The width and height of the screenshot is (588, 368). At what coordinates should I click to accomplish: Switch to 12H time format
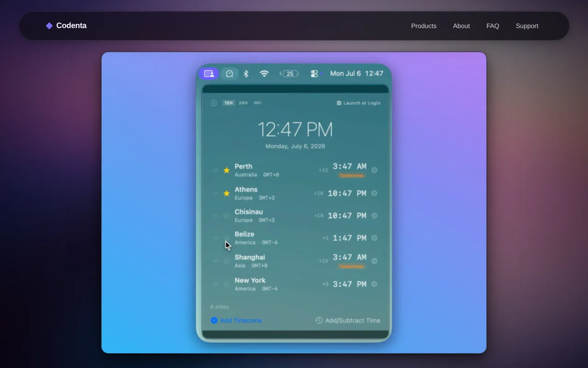pos(228,103)
